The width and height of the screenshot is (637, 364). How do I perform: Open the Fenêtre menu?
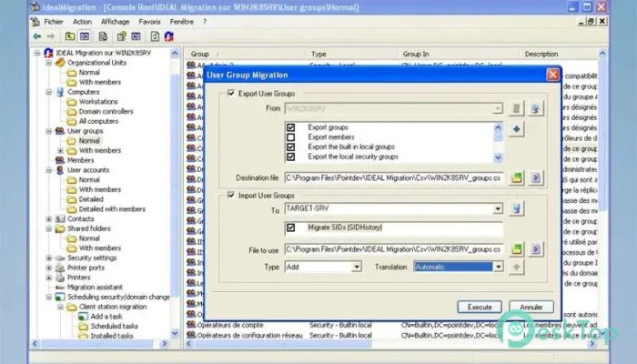[182, 22]
